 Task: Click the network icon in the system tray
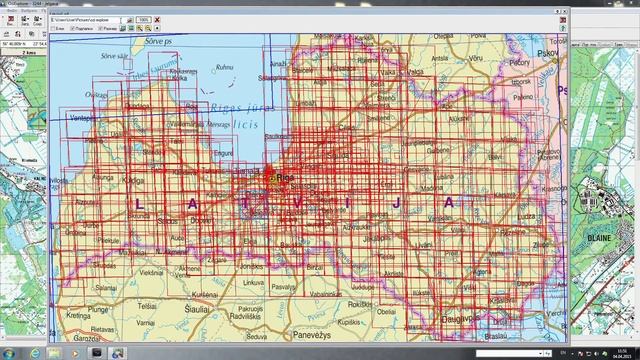[x=589, y=354]
